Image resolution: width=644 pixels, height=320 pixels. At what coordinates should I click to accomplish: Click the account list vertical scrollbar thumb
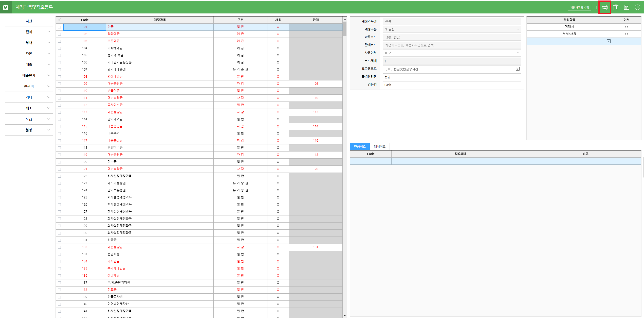(345, 28)
